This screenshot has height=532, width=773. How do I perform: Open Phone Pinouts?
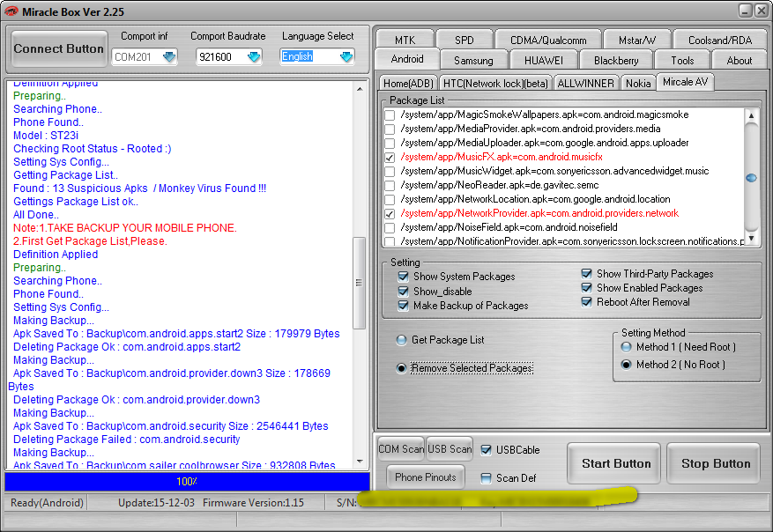coord(426,477)
